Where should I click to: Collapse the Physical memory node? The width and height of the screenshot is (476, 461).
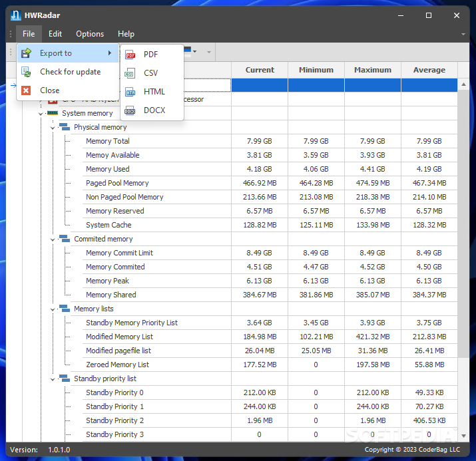[x=53, y=128]
